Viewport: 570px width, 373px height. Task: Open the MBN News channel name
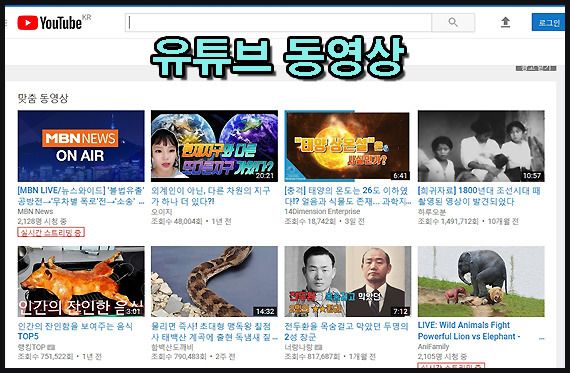point(35,212)
